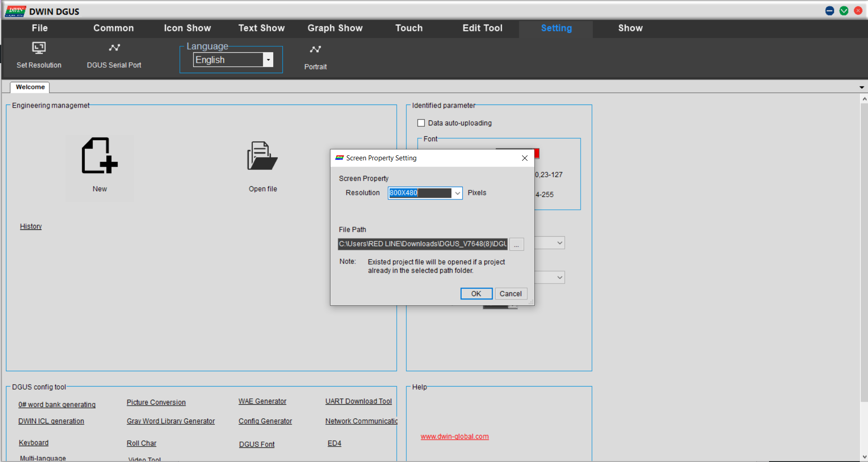Click the blue minimize button in title bar
Screen dimensions: 868x462
click(x=829, y=11)
